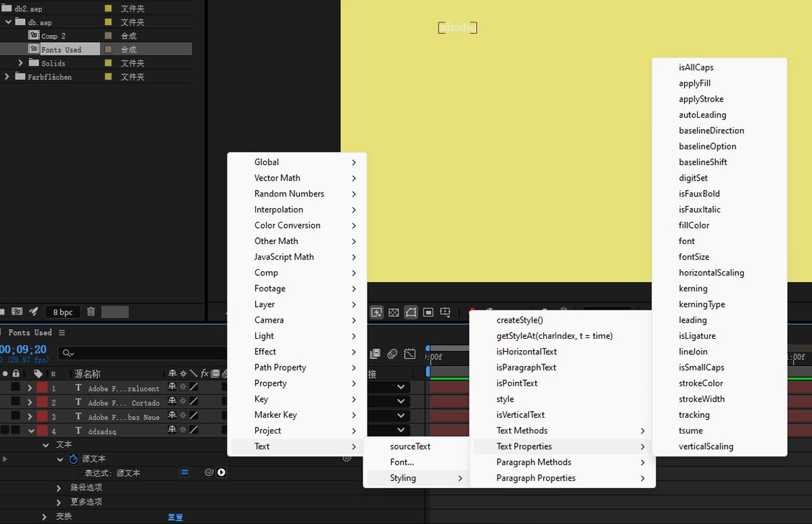Click the trash delete icon in project panel

point(91,312)
